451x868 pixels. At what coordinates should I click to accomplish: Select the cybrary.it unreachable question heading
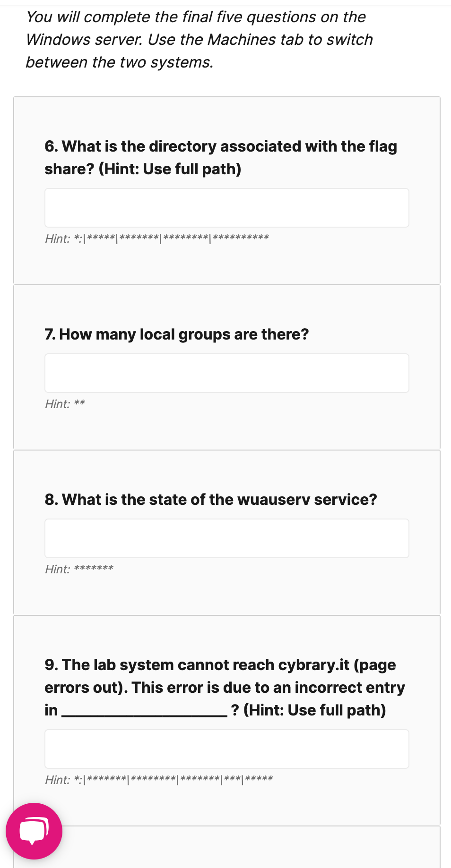click(x=225, y=688)
